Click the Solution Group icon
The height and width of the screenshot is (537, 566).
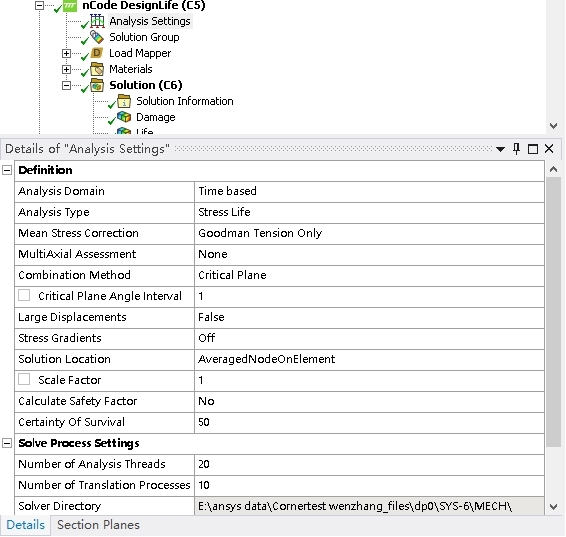pos(97,37)
